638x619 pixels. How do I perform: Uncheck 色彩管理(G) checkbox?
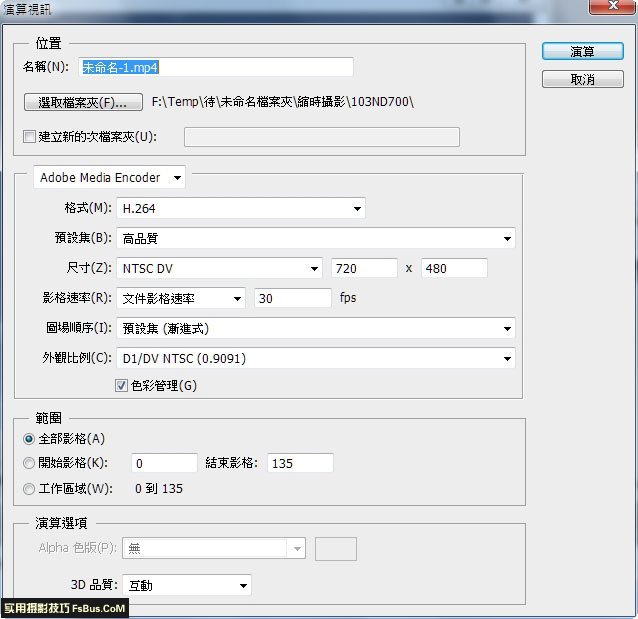(x=121, y=385)
